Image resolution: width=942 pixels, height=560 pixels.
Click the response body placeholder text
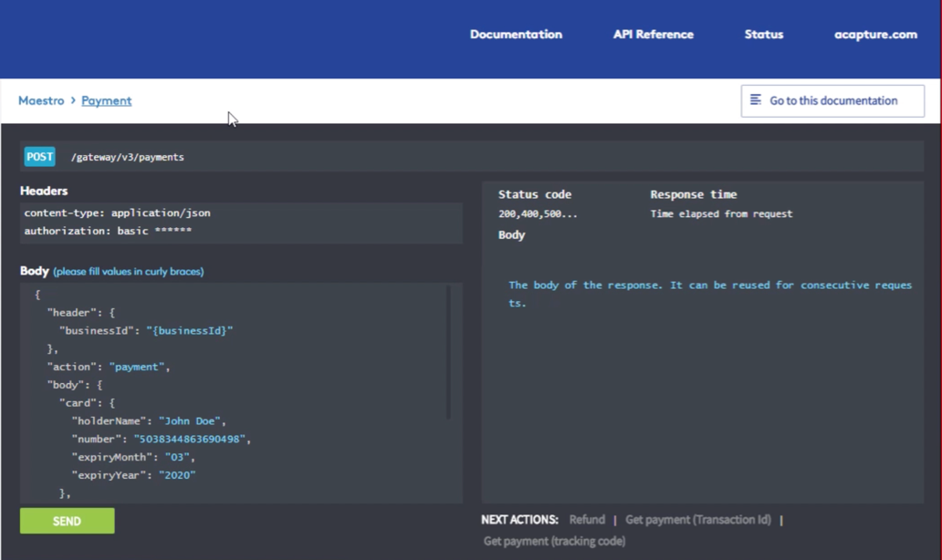[710, 294]
